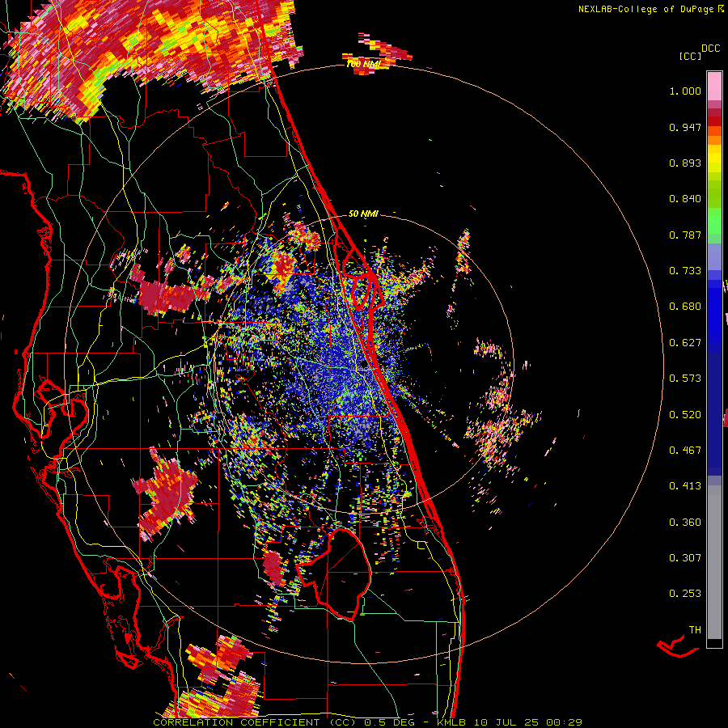Click the 50 NMI range ring label
728x728 pixels.
pyautogui.click(x=363, y=214)
